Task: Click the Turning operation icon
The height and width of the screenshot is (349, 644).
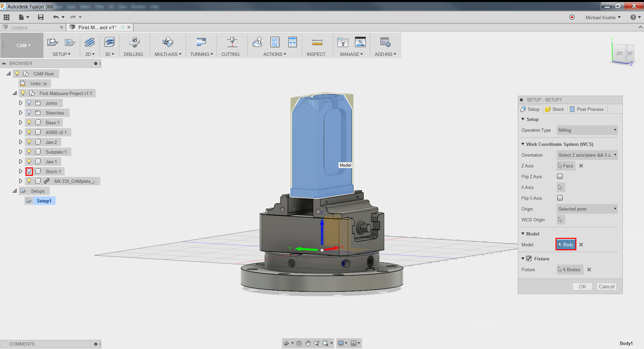Action: coord(201,42)
